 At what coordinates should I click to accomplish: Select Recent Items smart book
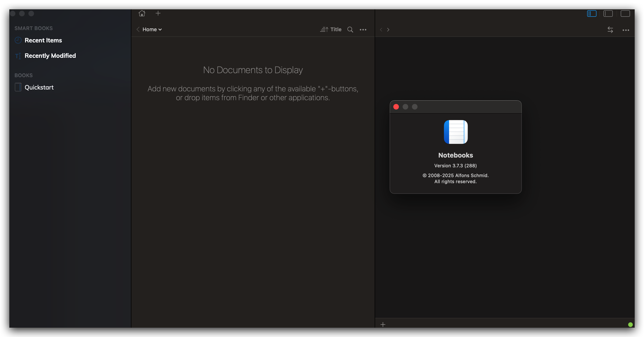click(x=43, y=40)
